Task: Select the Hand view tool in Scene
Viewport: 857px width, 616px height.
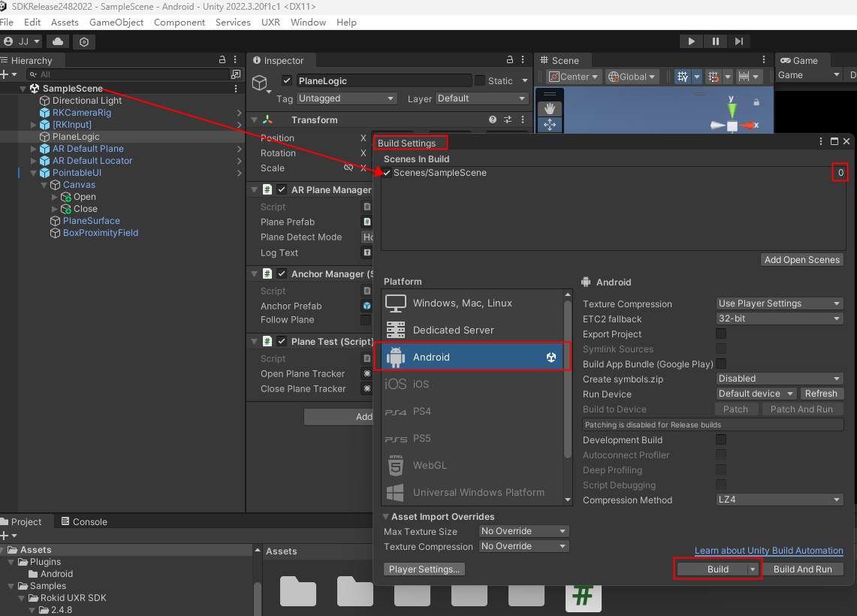Action: [549, 109]
